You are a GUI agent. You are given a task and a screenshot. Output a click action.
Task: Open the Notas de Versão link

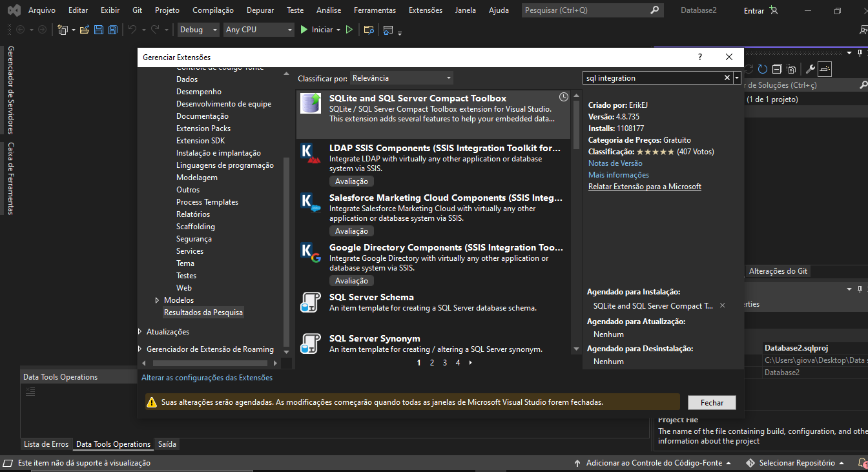615,163
